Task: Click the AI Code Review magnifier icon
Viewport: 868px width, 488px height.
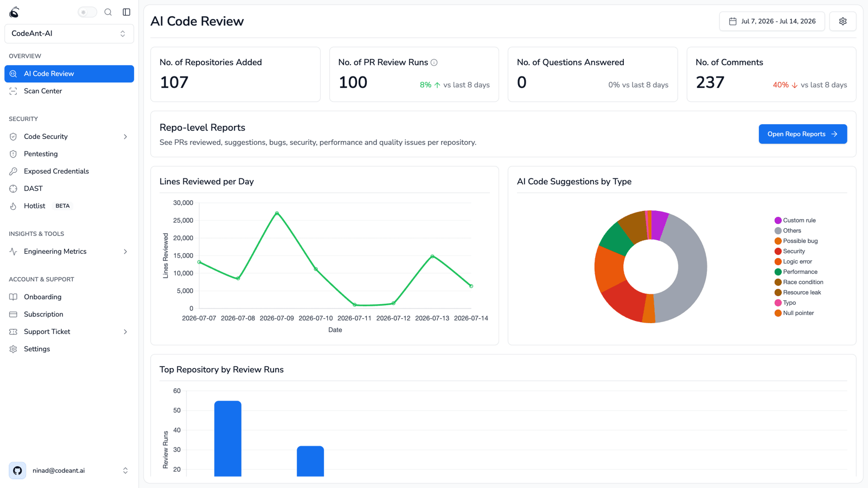Action: coord(14,74)
